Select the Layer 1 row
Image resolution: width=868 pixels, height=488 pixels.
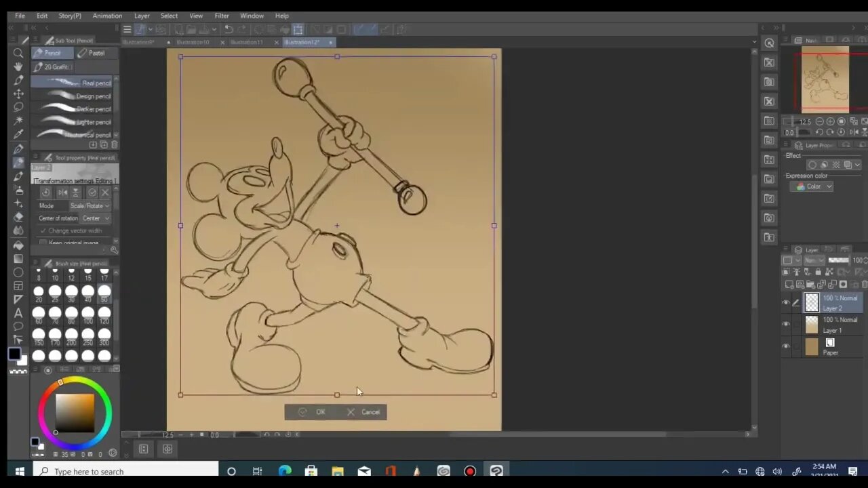coord(823,325)
